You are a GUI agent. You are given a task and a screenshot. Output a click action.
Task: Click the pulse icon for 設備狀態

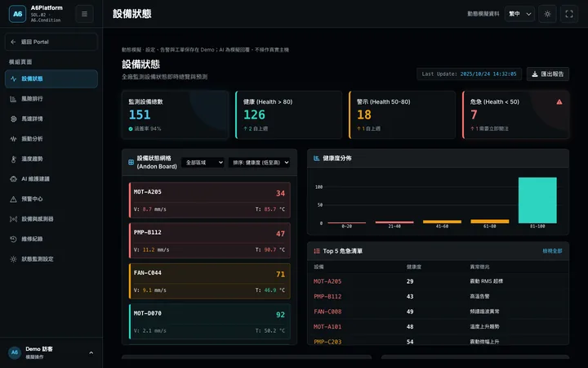(x=14, y=79)
